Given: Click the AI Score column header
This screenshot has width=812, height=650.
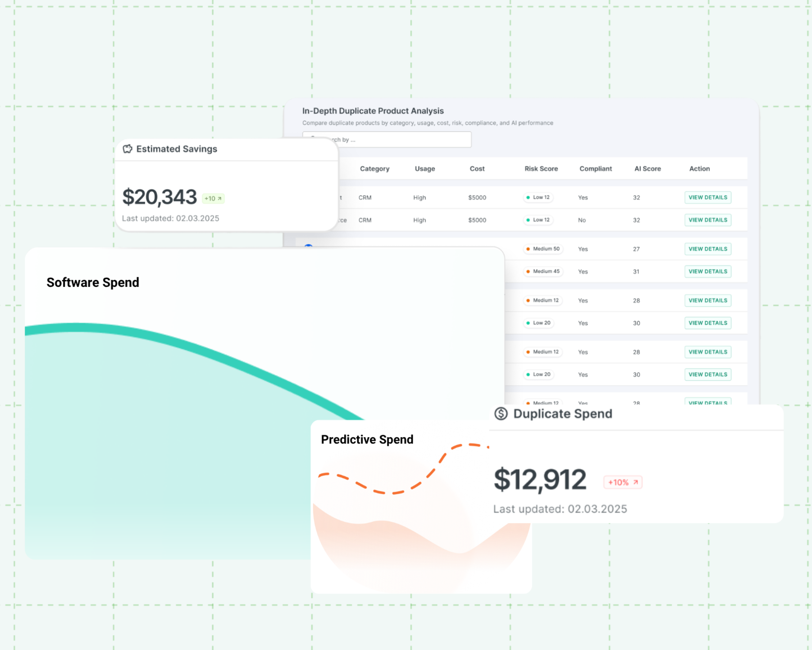Looking at the screenshot, I should [647, 169].
